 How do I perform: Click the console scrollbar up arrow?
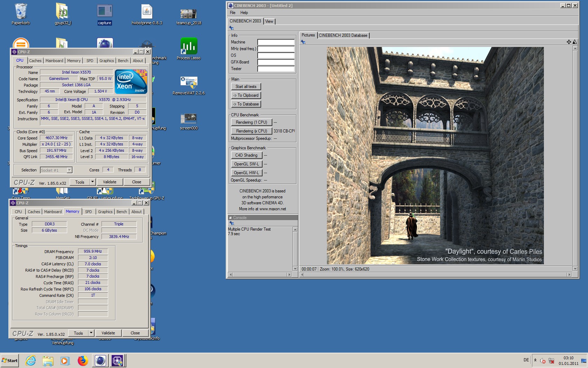pyautogui.click(x=295, y=229)
